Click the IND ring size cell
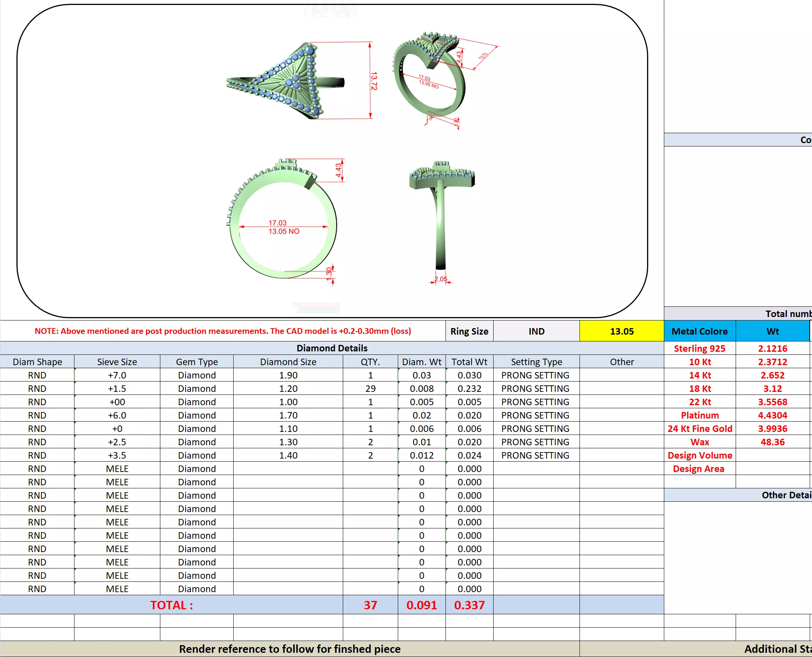 click(536, 331)
